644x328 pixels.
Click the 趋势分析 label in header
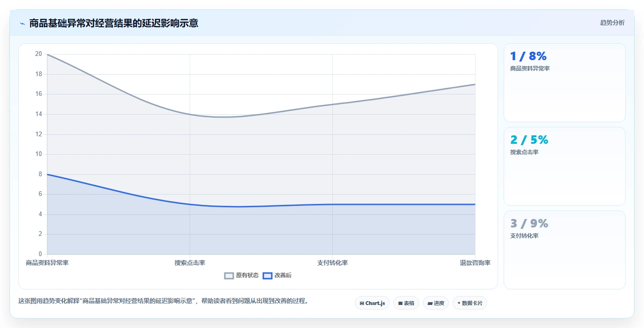click(612, 23)
